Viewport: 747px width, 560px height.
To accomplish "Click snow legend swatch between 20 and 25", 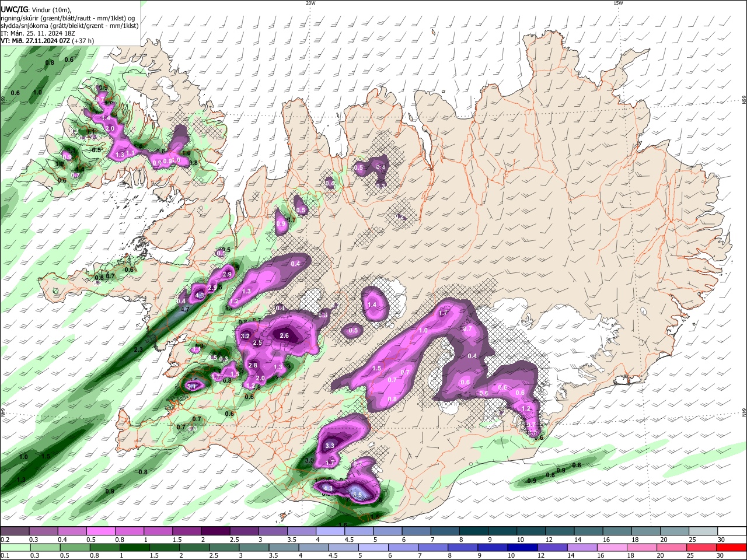I will 675,532.
